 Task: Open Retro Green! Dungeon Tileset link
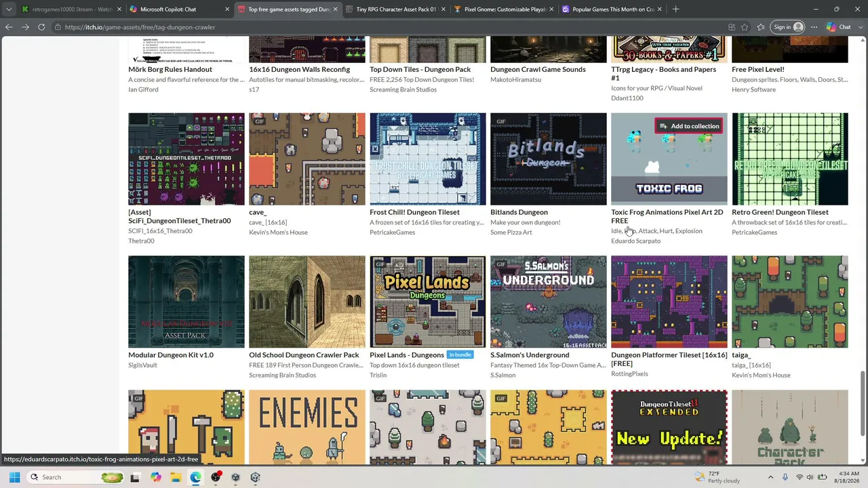tap(780, 212)
